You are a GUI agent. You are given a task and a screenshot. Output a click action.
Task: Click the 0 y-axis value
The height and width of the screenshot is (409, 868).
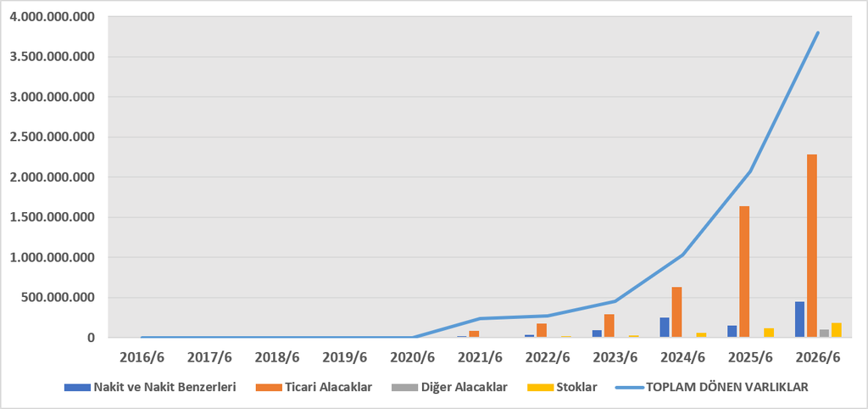[x=92, y=338]
